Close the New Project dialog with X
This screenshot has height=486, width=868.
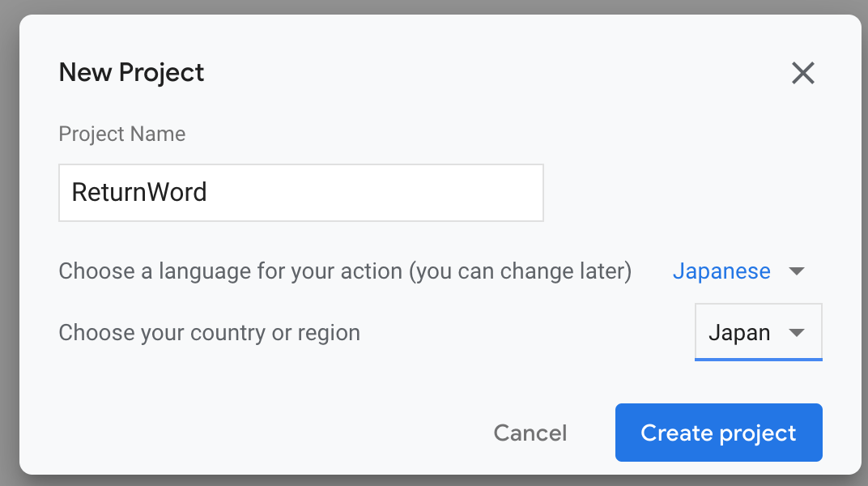(x=802, y=73)
